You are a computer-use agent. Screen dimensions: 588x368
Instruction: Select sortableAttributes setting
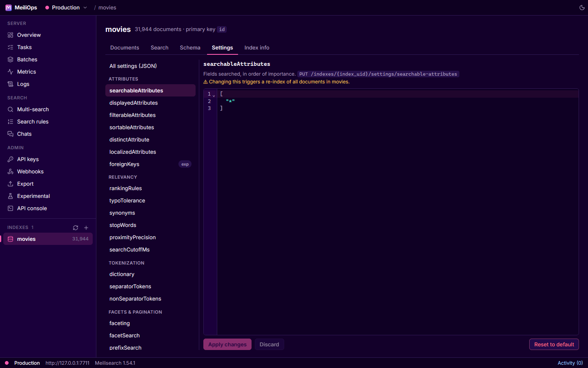point(150,128)
